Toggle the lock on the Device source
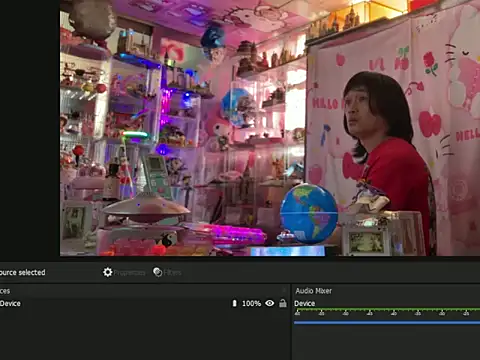The height and width of the screenshot is (360, 480). (x=283, y=303)
